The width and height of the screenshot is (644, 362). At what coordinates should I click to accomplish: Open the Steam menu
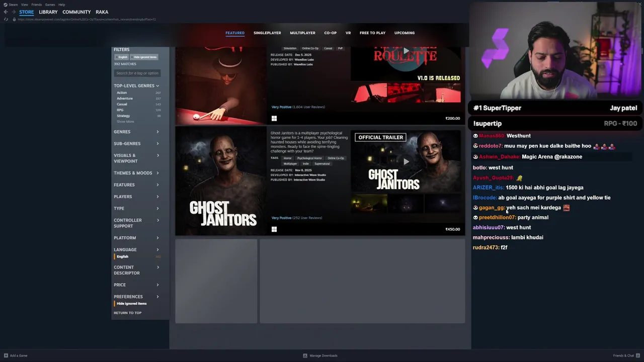(x=13, y=5)
